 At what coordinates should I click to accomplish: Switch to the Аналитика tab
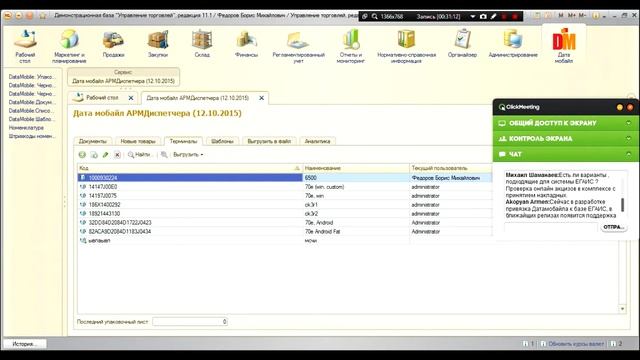(x=318, y=141)
